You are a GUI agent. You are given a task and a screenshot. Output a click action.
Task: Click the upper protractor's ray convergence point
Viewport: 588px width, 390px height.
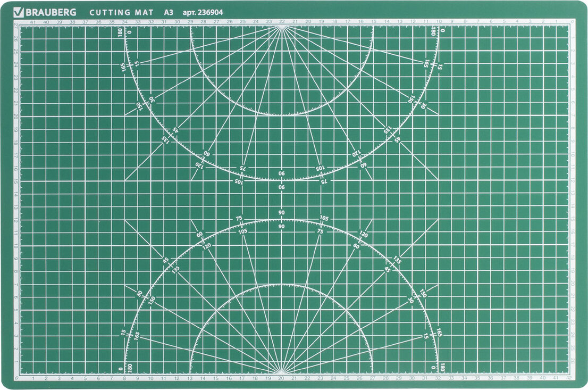[x=281, y=26]
